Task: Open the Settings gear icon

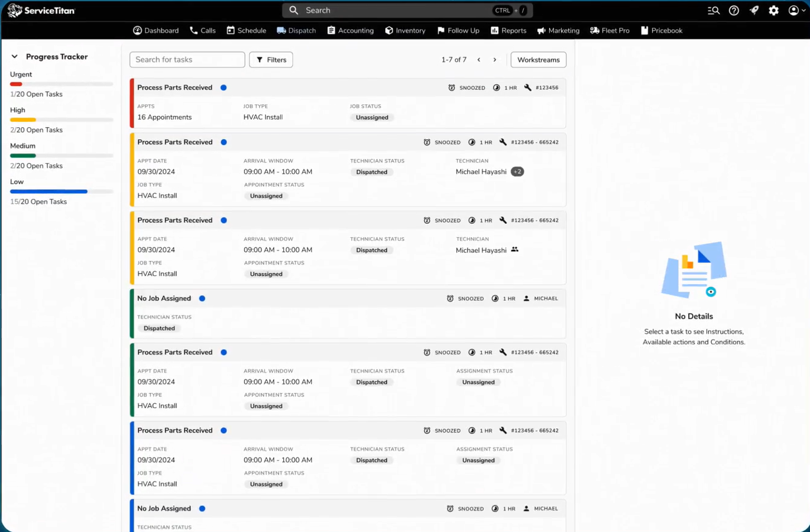Action: click(774, 10)
